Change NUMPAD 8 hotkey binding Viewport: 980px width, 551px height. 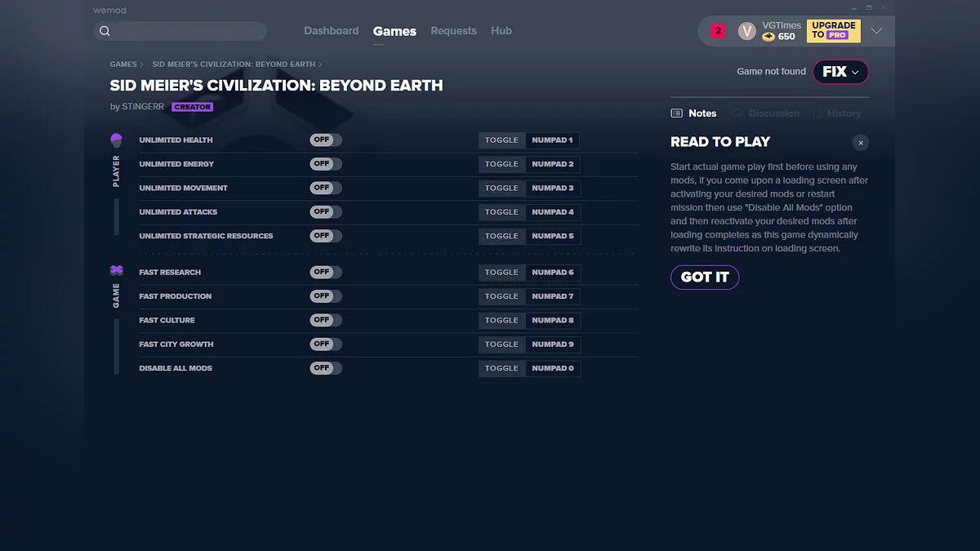(x=553, y=320)
